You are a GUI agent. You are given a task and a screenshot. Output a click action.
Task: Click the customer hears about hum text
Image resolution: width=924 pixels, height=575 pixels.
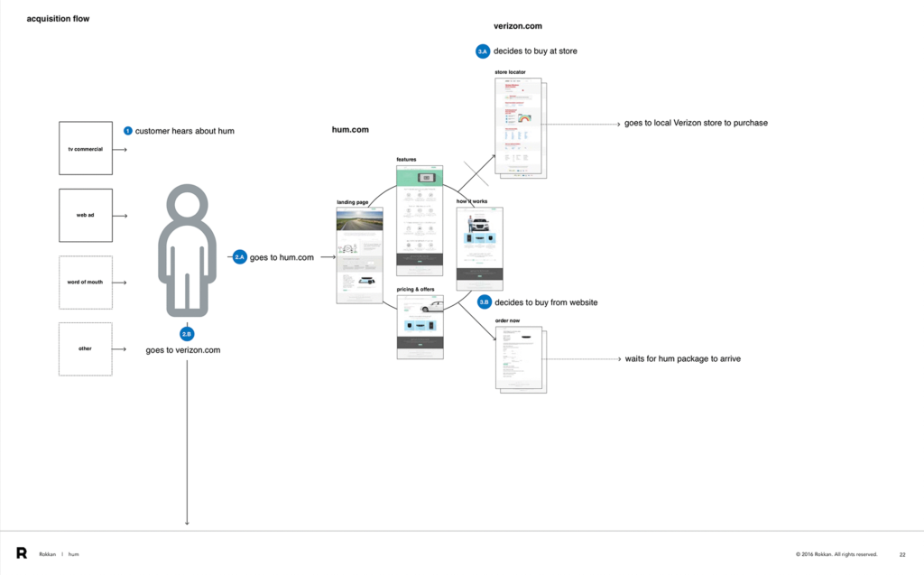click(x=184, y=131)
